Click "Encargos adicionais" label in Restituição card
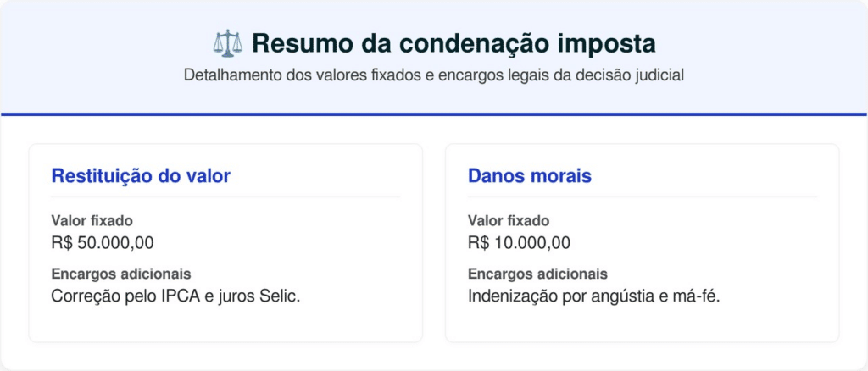This screenshot has width=868, height=371. tap(120, 274)
